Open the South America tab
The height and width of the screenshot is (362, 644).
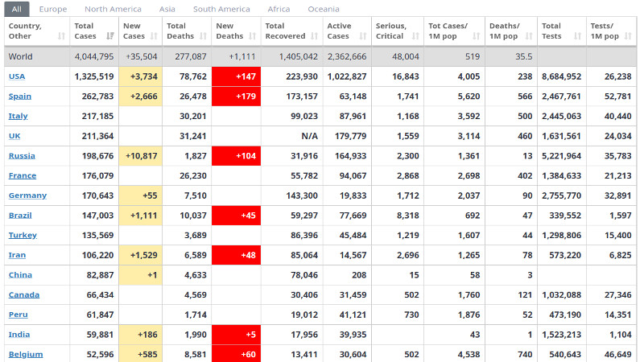click(221, 9)
